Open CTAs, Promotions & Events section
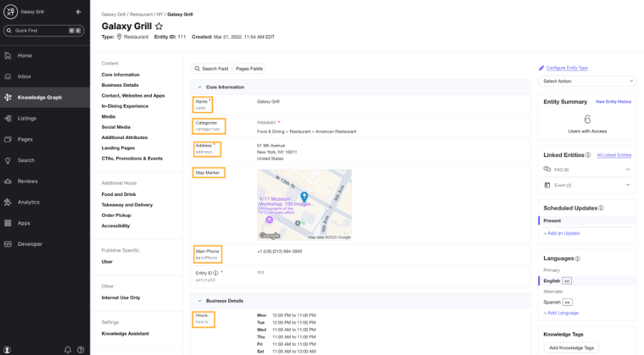This screenshot has height=355, width=644. (132, 158)
